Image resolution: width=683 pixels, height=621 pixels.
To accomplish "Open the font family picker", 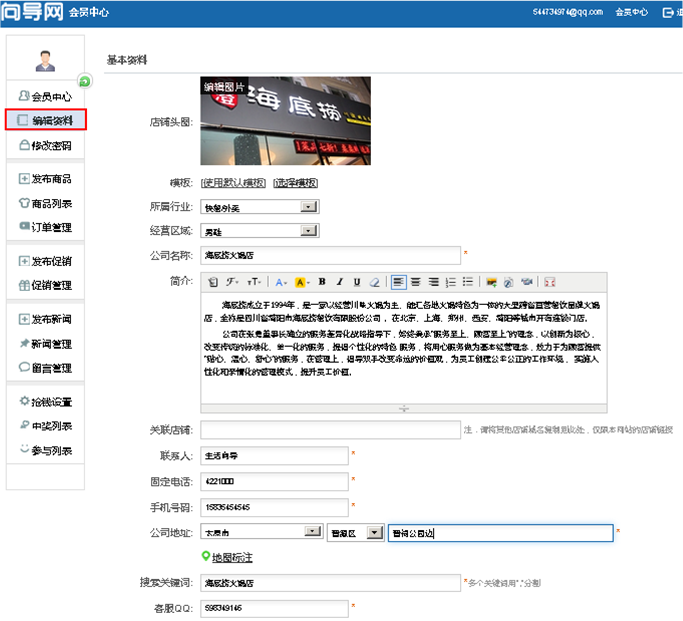I will 232,282.
